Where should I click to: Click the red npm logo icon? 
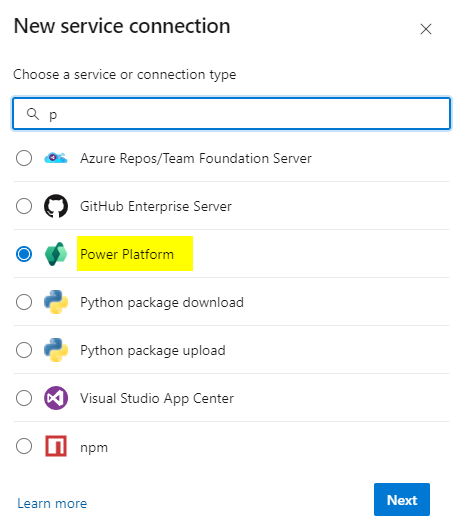pos(56,446)
